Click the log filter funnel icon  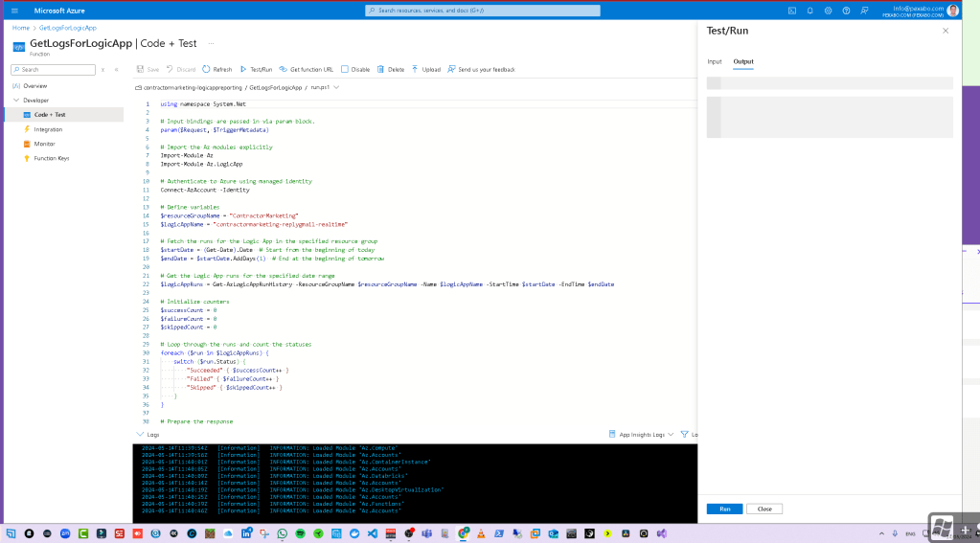pos(684,434)
